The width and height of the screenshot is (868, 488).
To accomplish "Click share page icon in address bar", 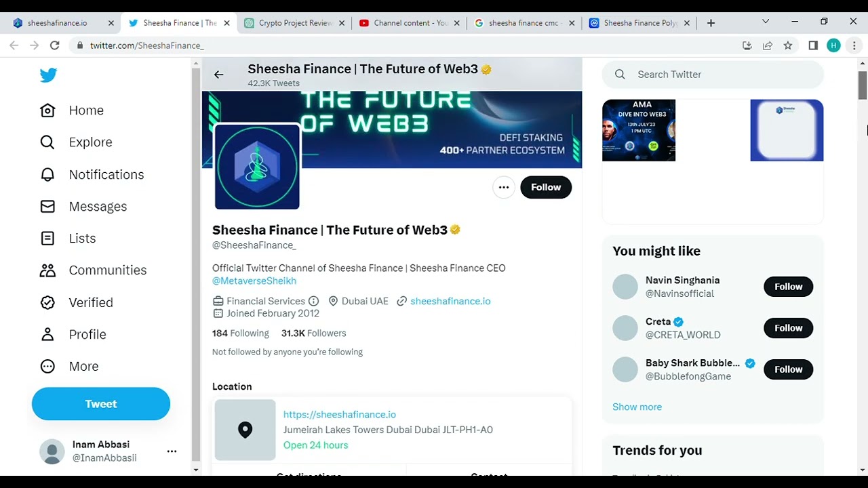I will 768,45.
